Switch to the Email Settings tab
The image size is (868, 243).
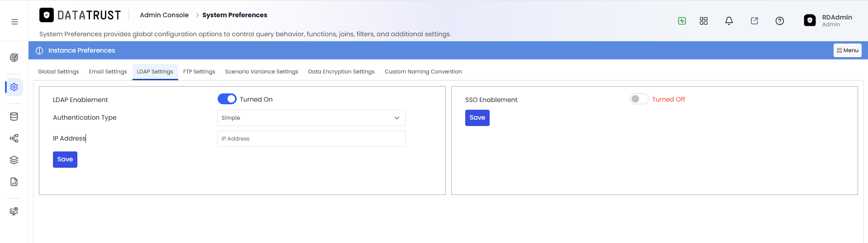[x=108, y=72]
